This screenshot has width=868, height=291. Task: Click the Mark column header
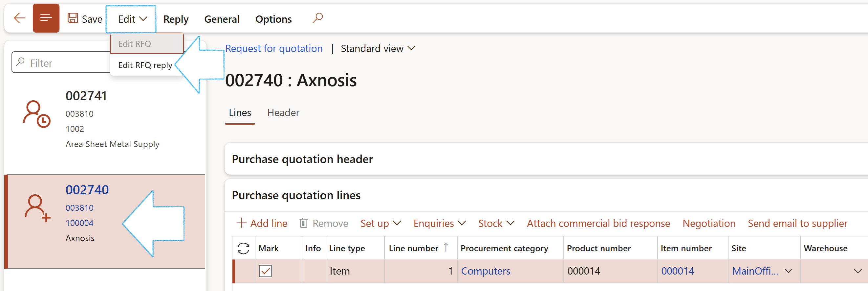268,248
